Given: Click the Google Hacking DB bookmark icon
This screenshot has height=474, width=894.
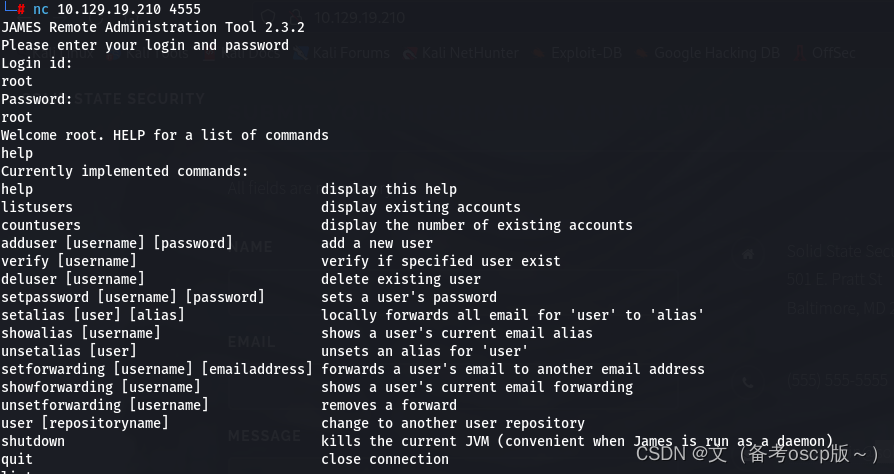Looking at the screenshot, I should coord(641,54).
